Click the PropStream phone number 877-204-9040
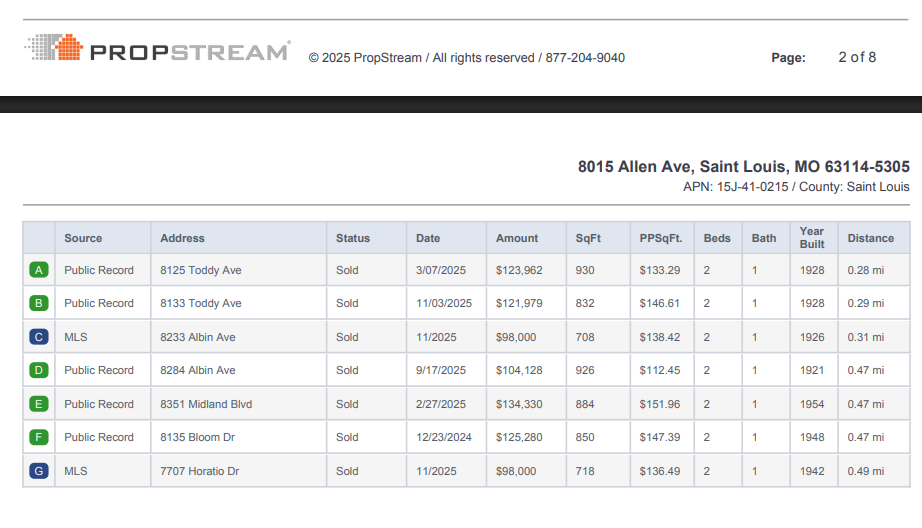The height and width of the screenshot is (528, 922). point(585,58)
